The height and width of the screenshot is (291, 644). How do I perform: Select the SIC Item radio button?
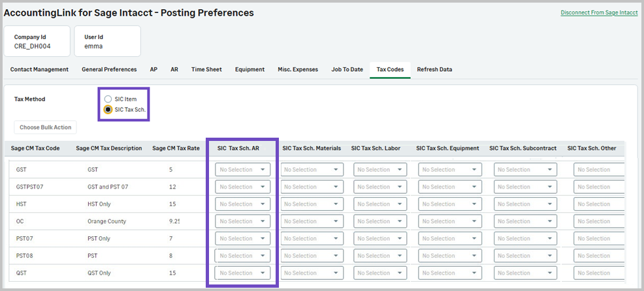(x=108, y=99)
